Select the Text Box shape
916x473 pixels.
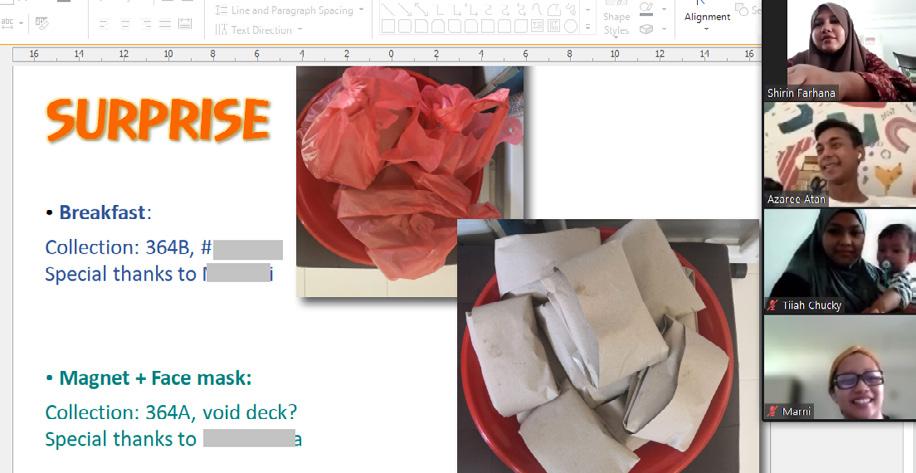[537, 26]
